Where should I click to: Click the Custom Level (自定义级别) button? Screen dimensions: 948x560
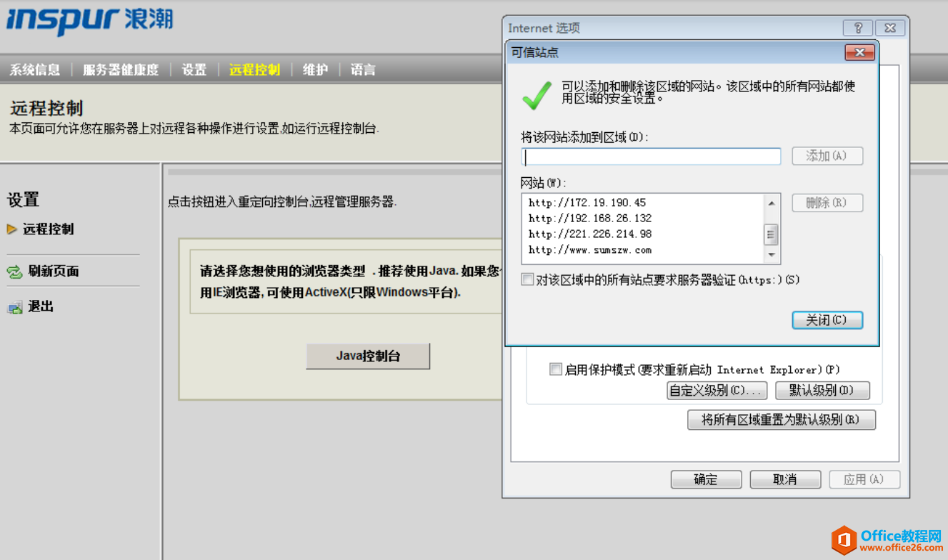717,391
